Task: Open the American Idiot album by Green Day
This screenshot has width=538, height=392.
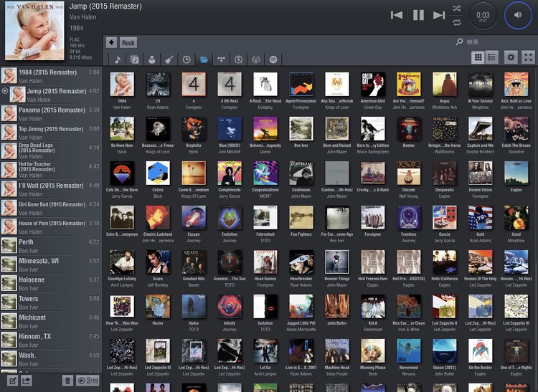Action: [x=372, y=85]
